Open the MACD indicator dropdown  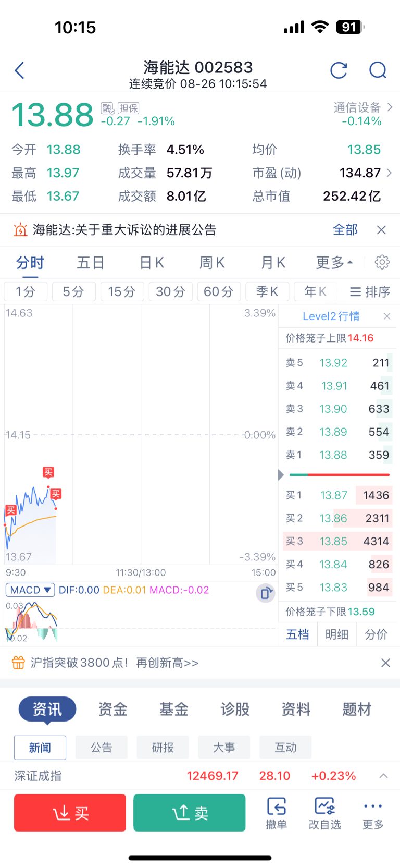(30, 590)
